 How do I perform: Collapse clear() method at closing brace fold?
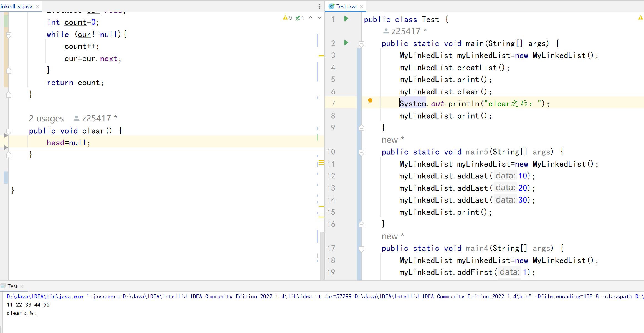(x=9, y=155)
